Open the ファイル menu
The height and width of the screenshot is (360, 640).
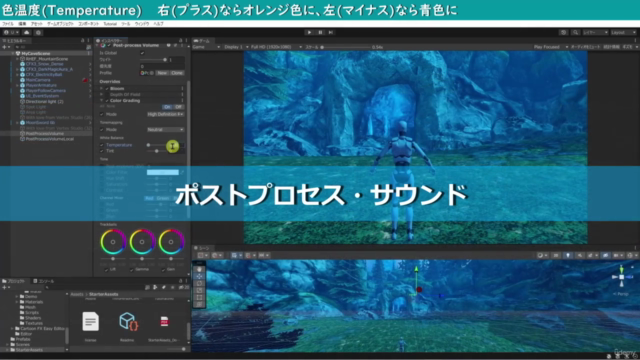point(8,24)
